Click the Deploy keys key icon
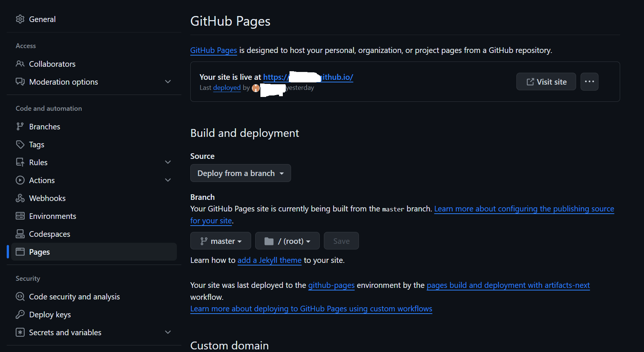 tap(20, 314)
